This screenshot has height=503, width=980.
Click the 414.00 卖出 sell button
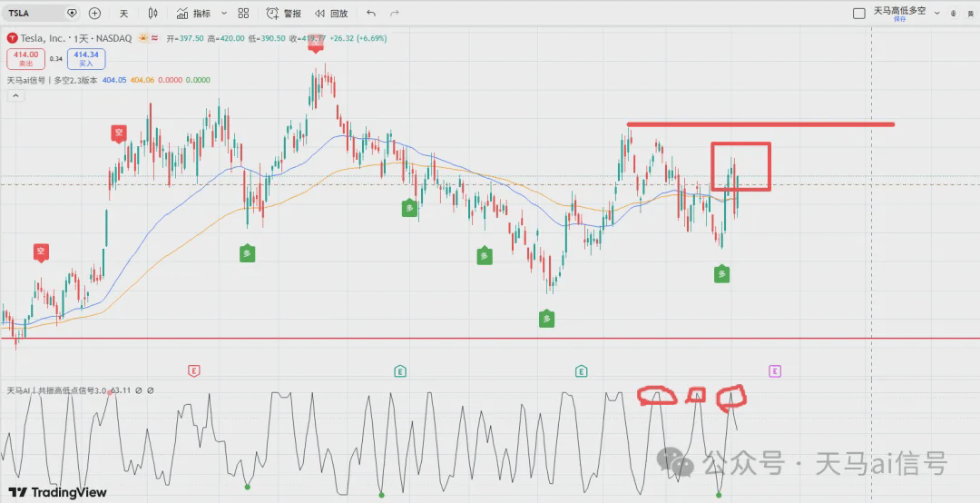coord(25,59)
